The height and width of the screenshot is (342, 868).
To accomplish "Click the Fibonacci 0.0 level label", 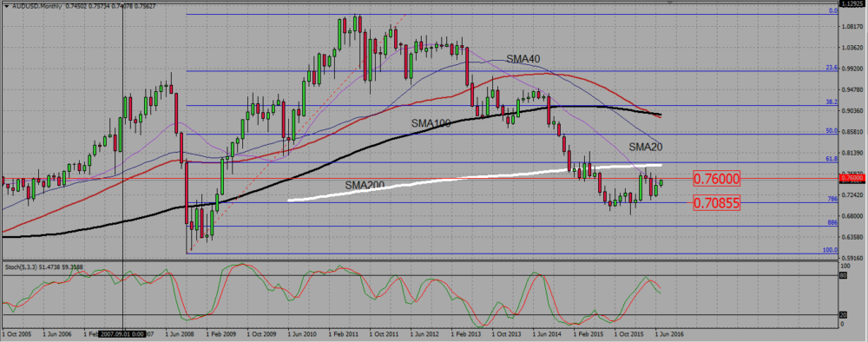I will tap(832, 10).
